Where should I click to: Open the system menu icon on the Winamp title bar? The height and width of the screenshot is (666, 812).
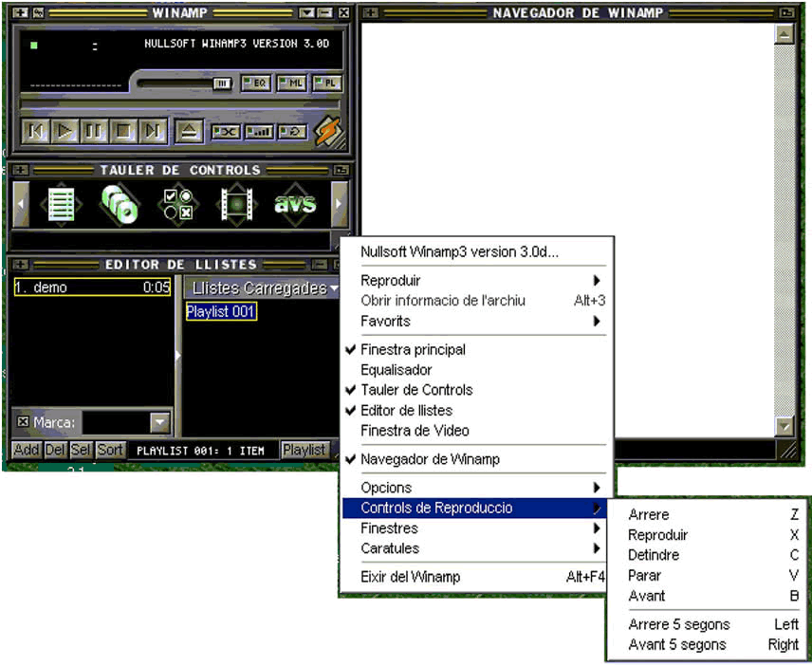point(21,12)
